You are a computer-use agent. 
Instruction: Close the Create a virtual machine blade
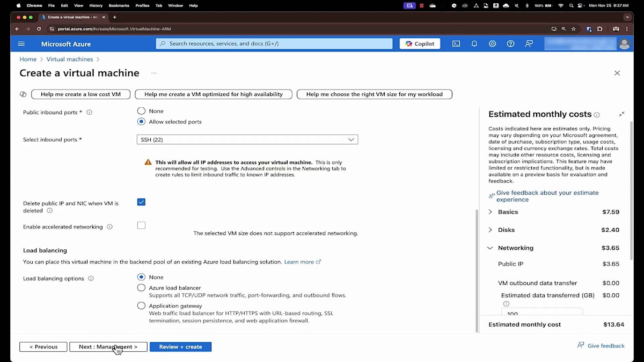click(617, 73)
